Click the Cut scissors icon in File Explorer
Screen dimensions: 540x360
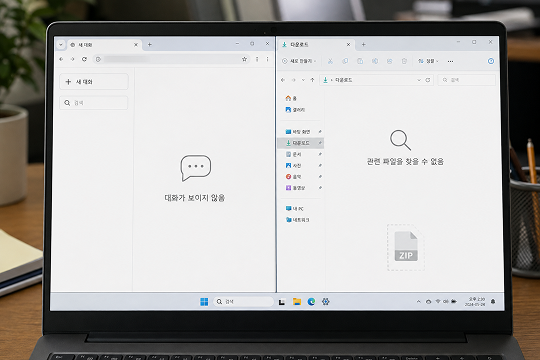pyautogui.click(x=330, y=61)
